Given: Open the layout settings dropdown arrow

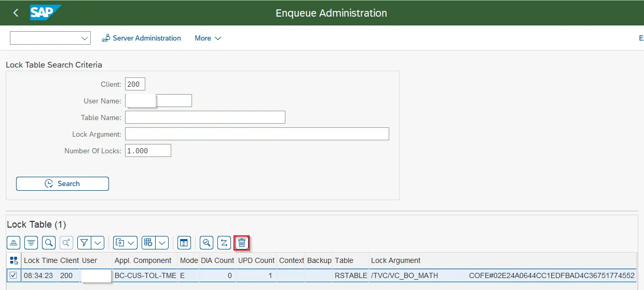Looking at the screenshot, I should tap(162, 242).
